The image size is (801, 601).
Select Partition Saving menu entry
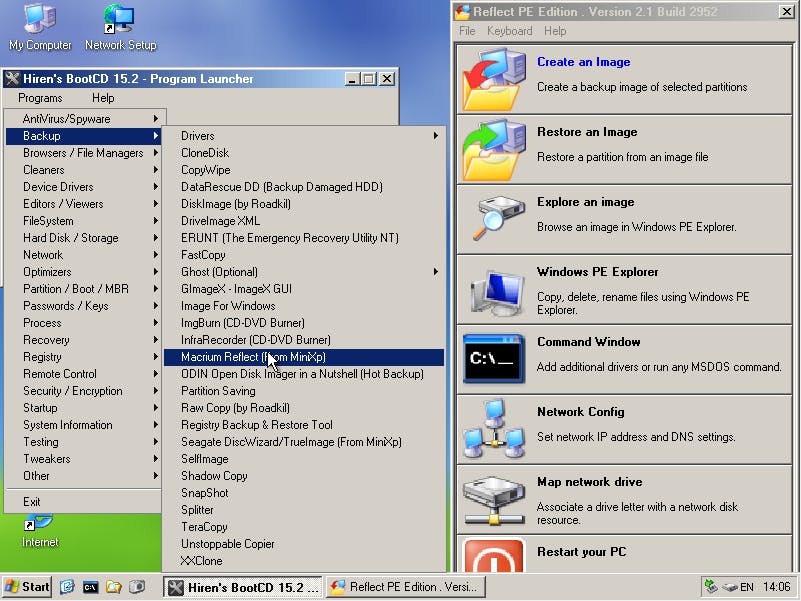coord(304,391)
